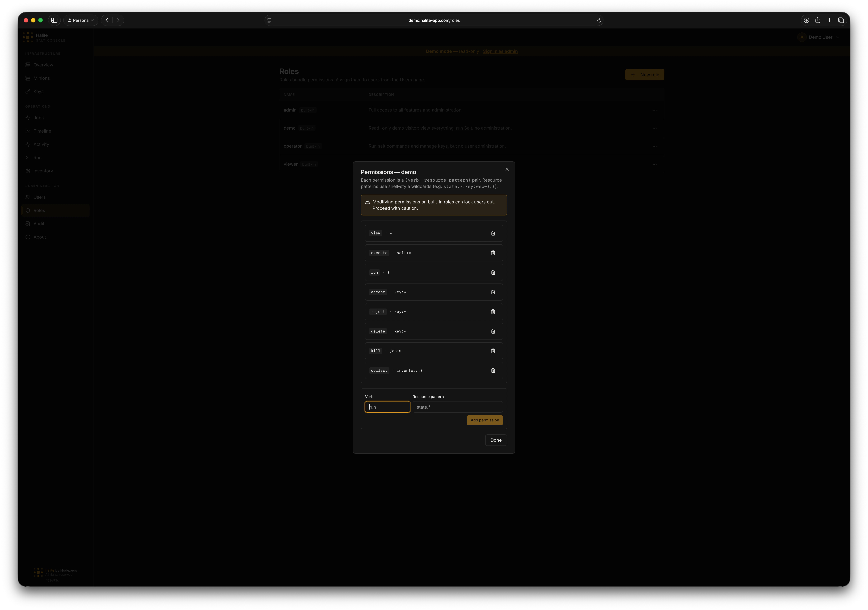
Task: Open a new Safari tab
Action: pyautogui.click(x=829, y=20)
